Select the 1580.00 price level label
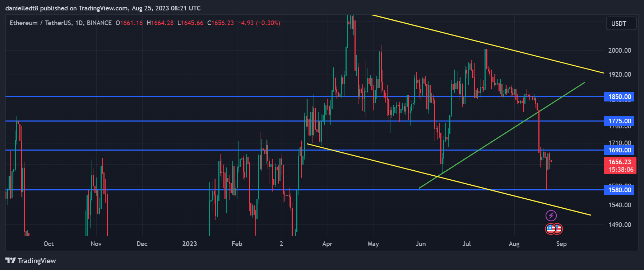The height and width of the screenshot is (270, 644). point(619,190)
